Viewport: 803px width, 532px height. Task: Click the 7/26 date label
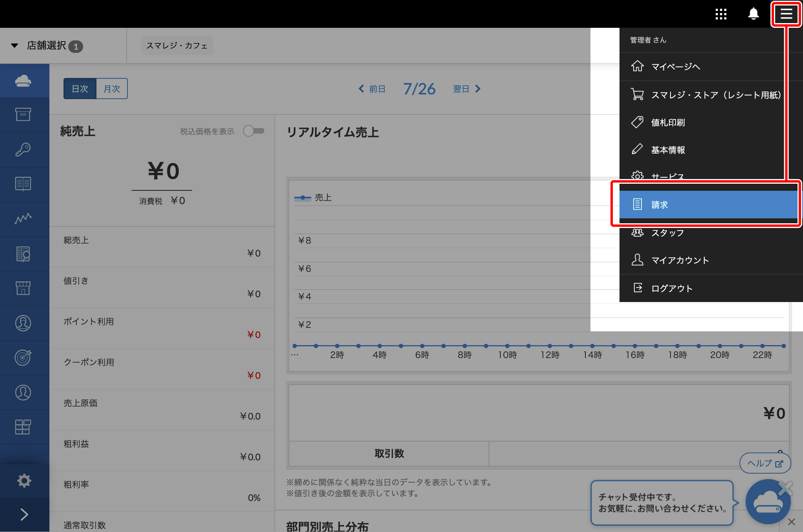click(x=419, y=89)
